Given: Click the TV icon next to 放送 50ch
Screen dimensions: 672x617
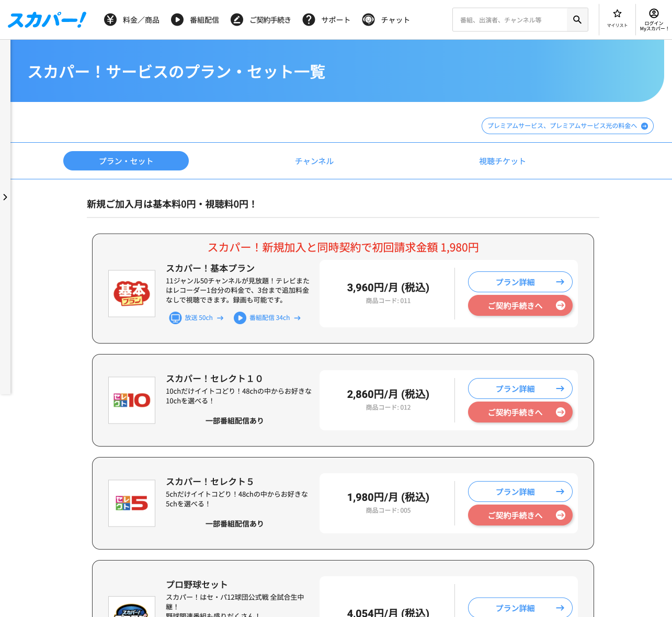Looking at the screenshot, I should [175, 317].
